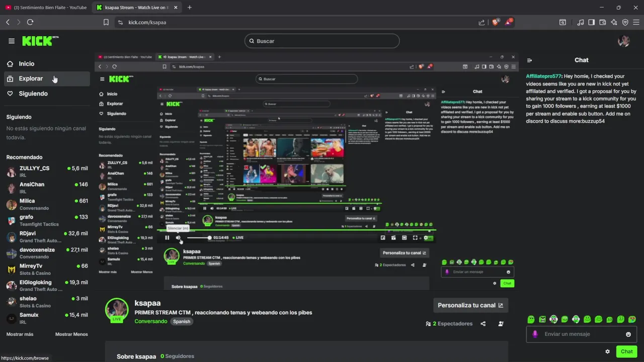Share the stream via share icon
The height and width of the screenshot is (362, 644).
(483, 324)
